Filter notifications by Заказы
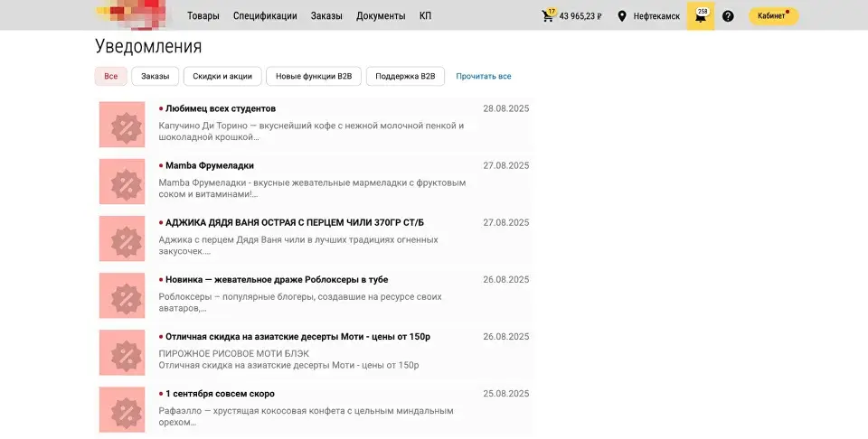 pos(155,76)
